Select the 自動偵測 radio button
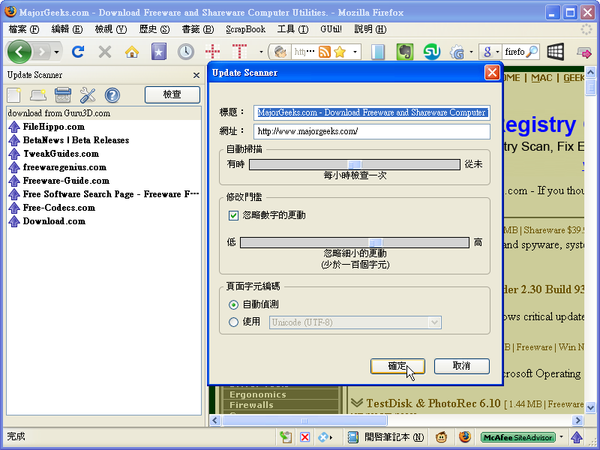The height and width of the screenshot is (450, 600). [233, 305]
